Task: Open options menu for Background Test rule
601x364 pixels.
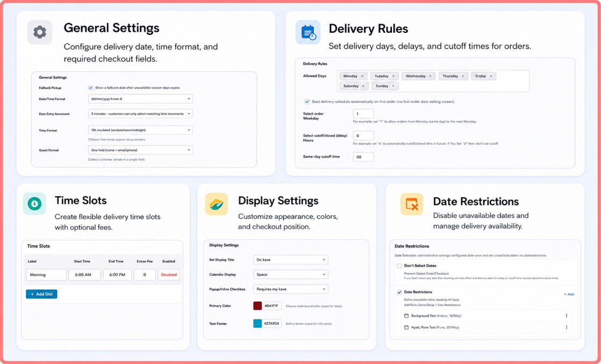Action: click(x=567, y=316)
